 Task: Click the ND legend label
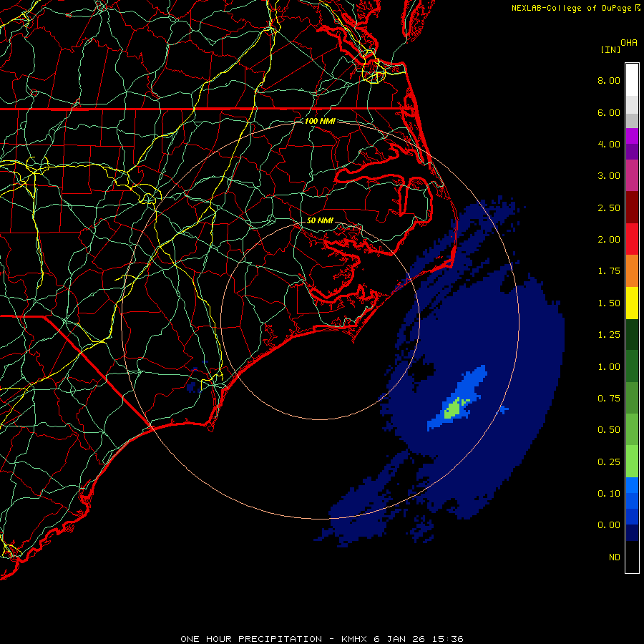tap(615, 557)
